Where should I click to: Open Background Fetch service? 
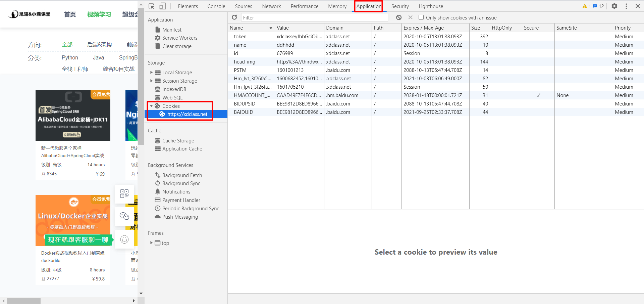coord(178,175)
